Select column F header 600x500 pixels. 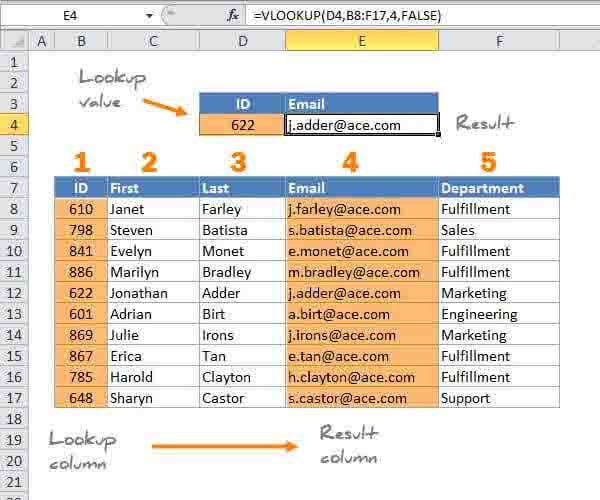tap(498, 41)
